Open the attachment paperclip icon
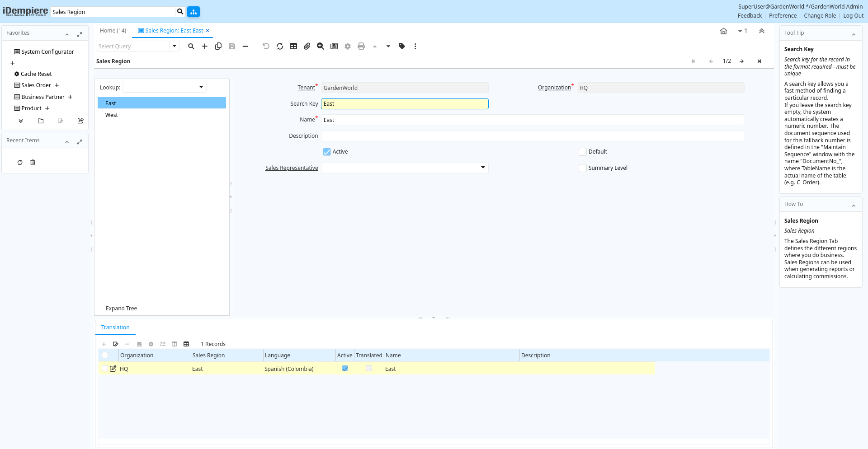Screen dimensions: 868x449 click(x=307, y=46)
